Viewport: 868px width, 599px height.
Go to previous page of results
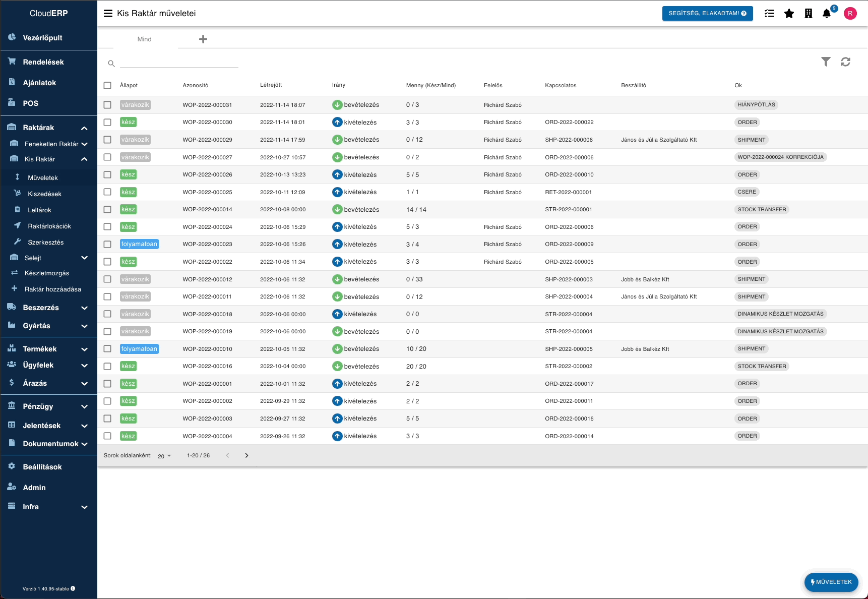coord(227,455)
